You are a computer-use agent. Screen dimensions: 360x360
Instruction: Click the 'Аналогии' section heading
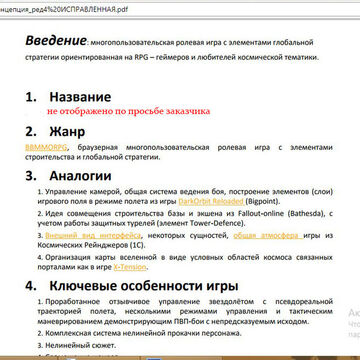coord(80,176)
